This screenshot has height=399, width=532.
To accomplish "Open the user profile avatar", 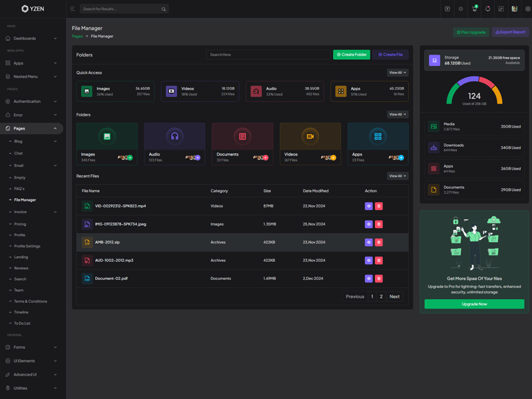I will pos(514,9).
